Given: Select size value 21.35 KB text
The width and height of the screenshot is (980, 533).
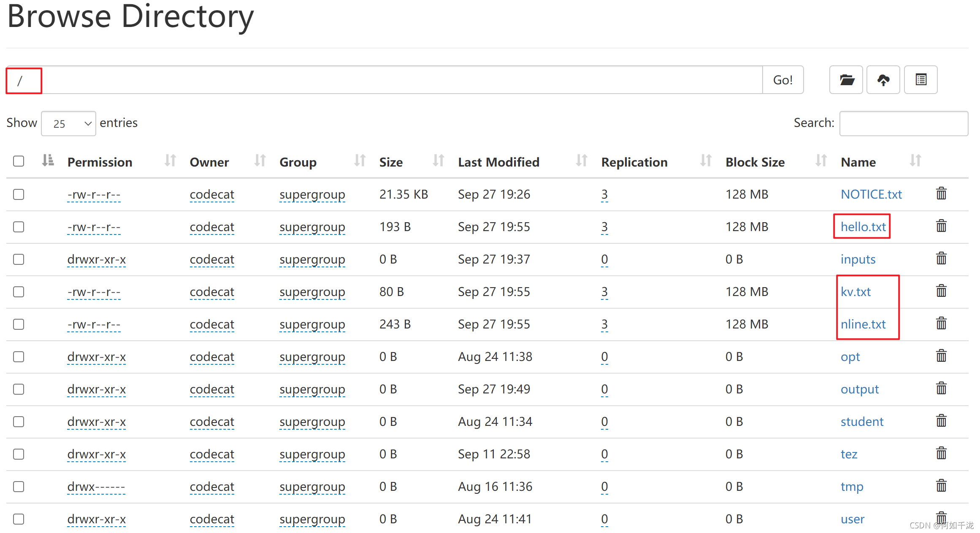Looking at the screenshot, I should coord(403,194).
